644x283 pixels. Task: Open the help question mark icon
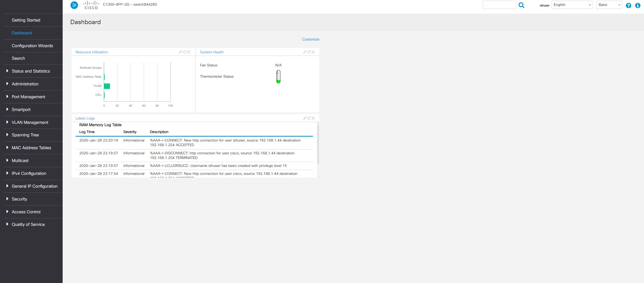[x=628, y=5]
